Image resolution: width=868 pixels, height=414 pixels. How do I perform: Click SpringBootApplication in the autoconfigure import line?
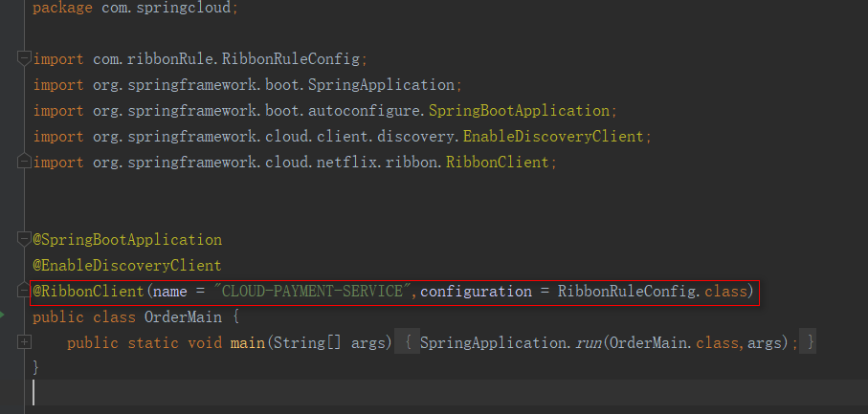pos(520,111)
